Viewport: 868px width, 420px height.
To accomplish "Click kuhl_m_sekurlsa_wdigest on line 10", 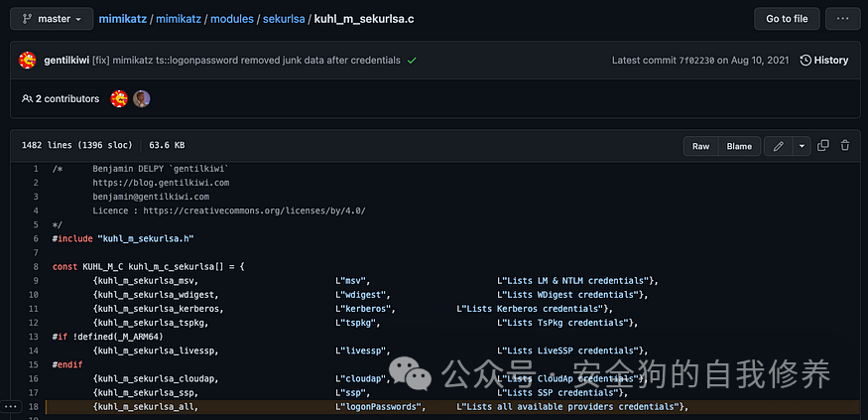I will pyautogui.click(x=156, y=294).
